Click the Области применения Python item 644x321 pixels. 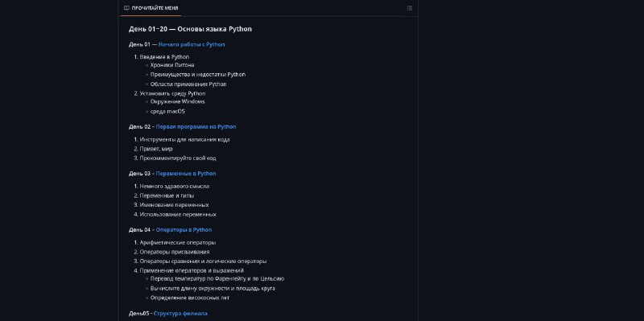(188, 84)
